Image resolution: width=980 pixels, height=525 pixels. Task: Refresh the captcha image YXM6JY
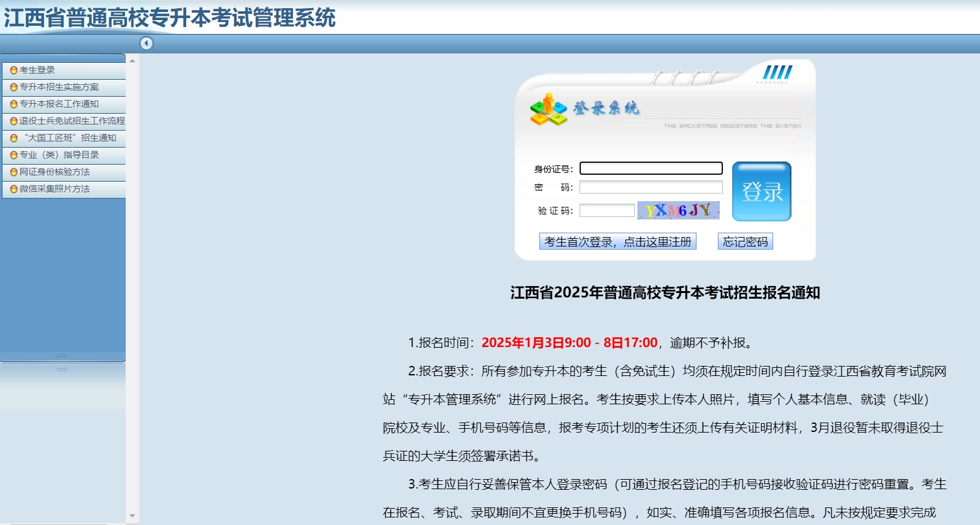678,211
